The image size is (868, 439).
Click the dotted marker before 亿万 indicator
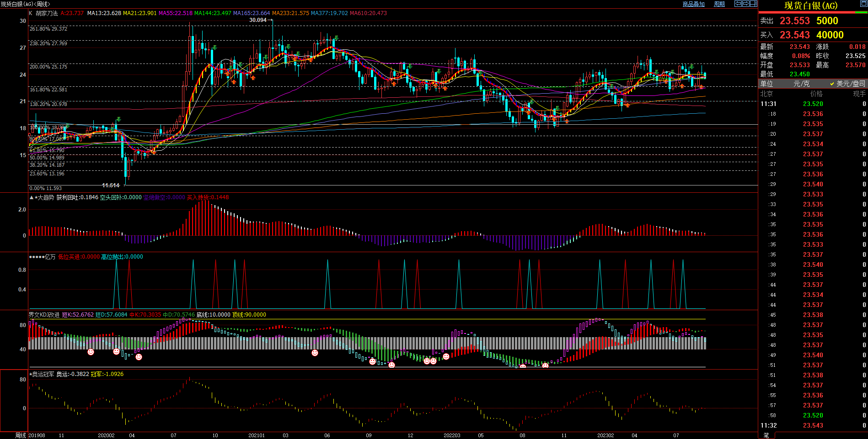coord(37,257)
